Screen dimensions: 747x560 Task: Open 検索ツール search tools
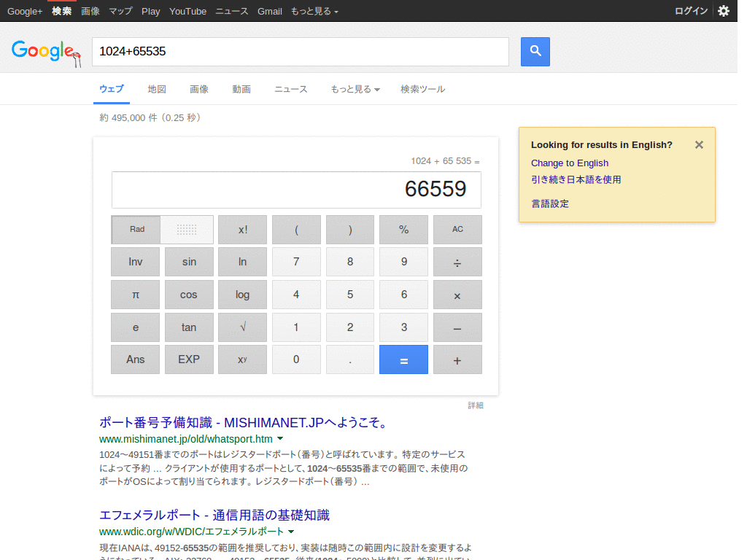click(422, 89)
